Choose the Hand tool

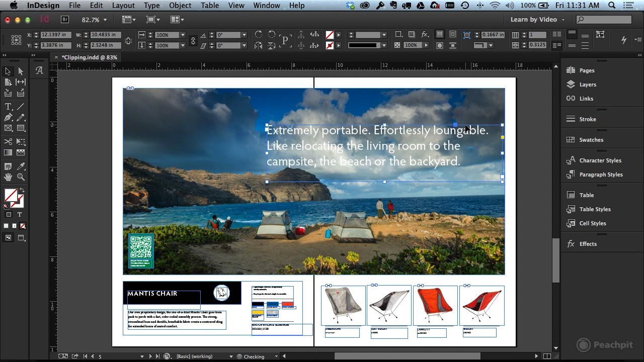pos(8,177)
